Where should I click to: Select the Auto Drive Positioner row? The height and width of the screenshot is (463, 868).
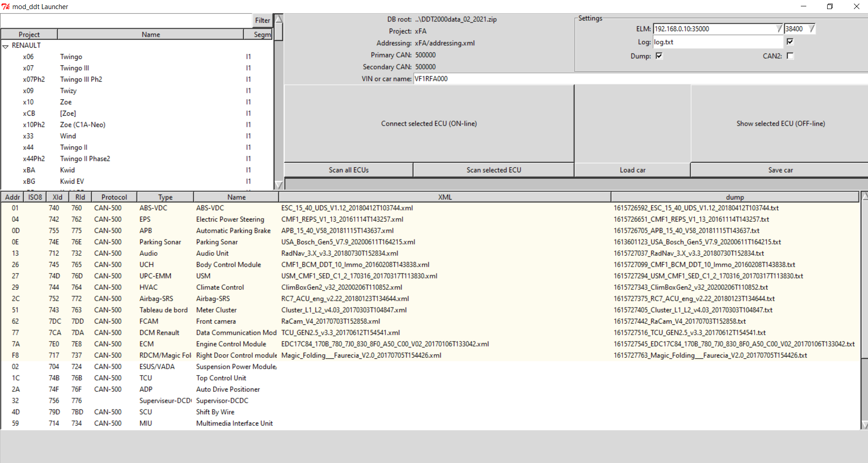(x=430, y=390)
